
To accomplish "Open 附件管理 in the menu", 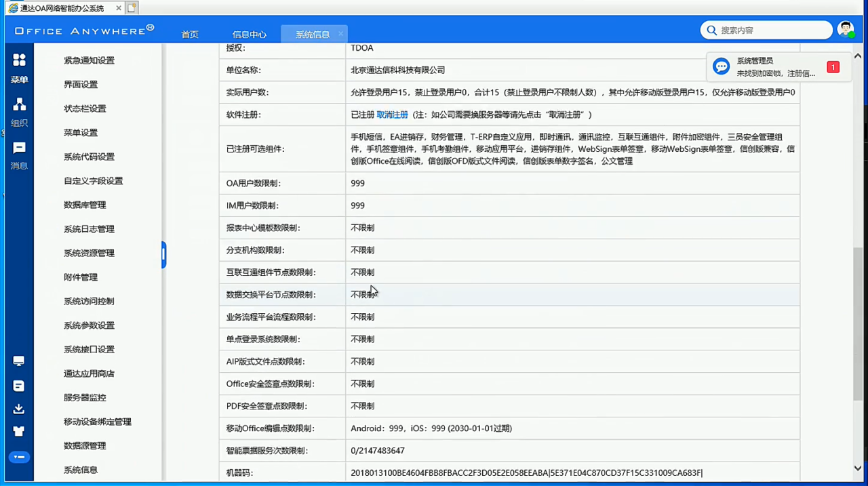I will pyautogui.click(x=81, y=277).
